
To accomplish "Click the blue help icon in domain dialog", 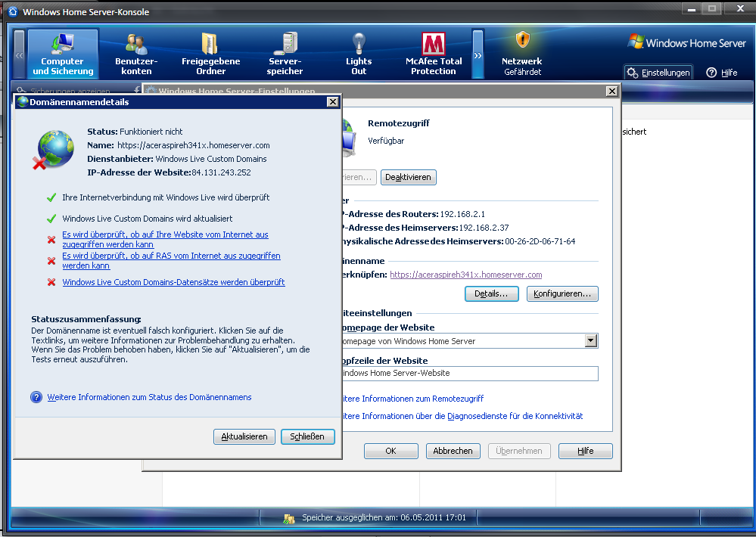I will coord(36,397).
